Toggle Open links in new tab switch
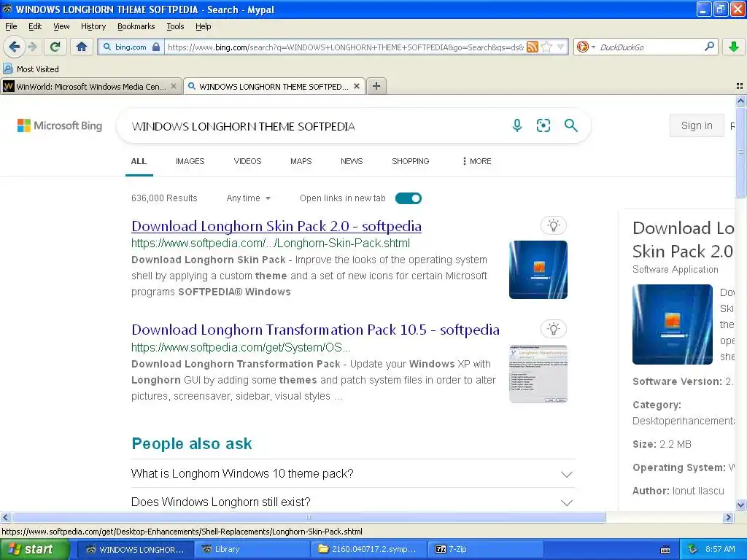Viewport: 747px width, 560px height. [x=409, y=198]
